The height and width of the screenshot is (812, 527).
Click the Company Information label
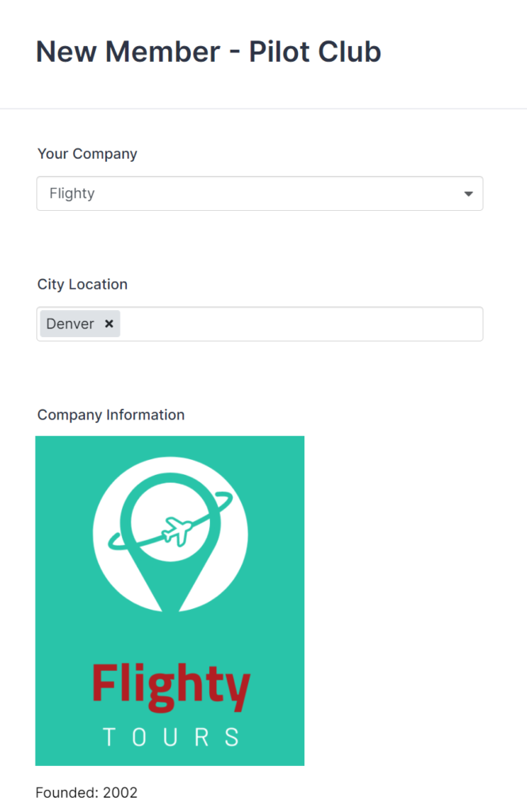(111, 415)
